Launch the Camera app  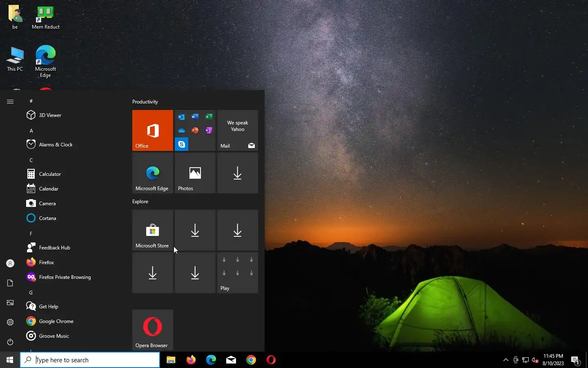point(73,204)
